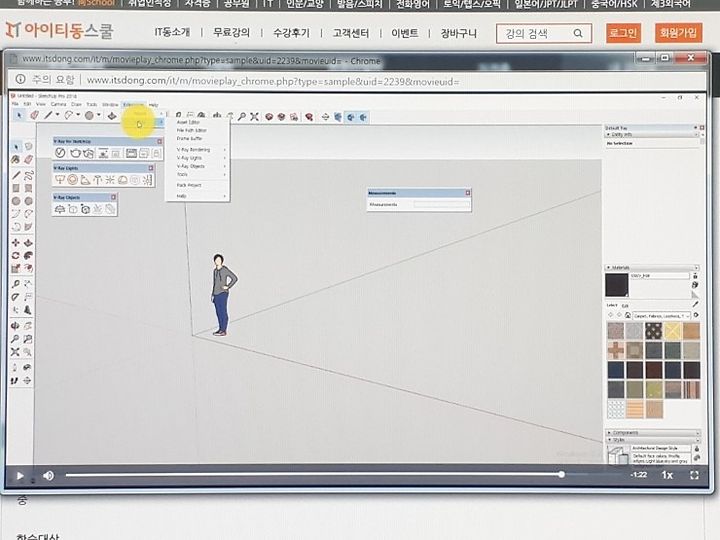
Task: Add a V-Ray Sphere Light
Action: click(x=73, y=180)
